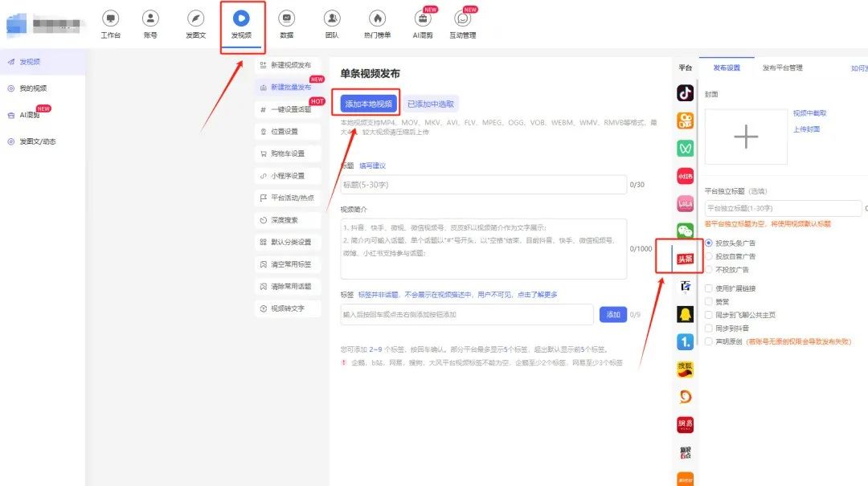Open 一键设置话题 option

[288, 109]
